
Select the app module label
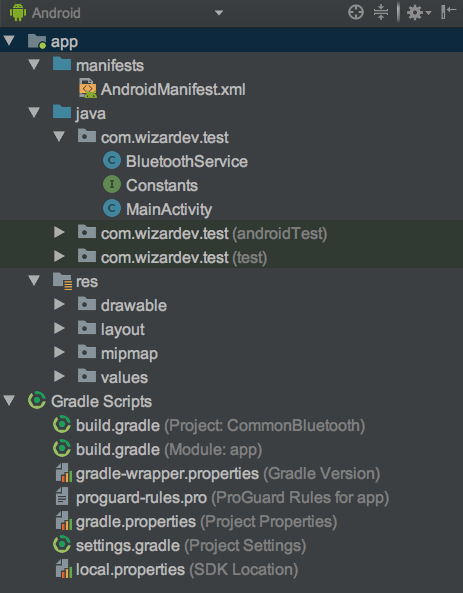click(x=64, y=42)
